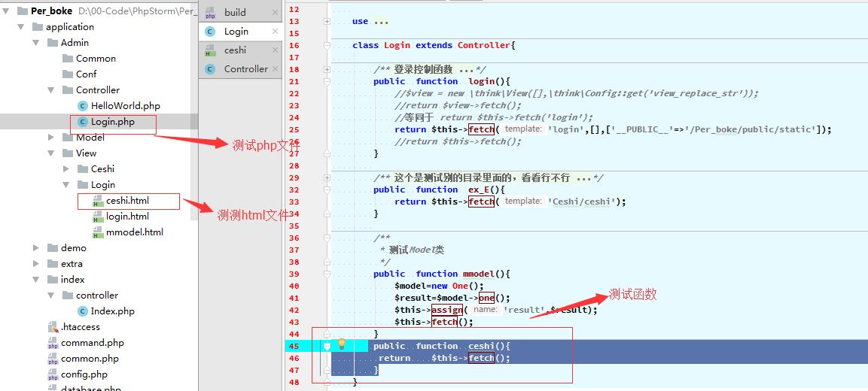Collapse the application folder tree arrow
This screenshot has height=391, width=868.
21,27
